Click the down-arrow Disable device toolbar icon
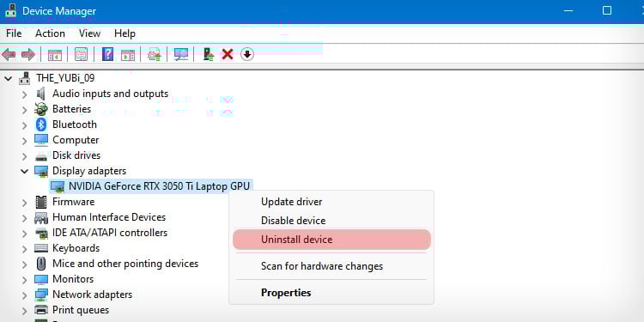 (247, 54)
